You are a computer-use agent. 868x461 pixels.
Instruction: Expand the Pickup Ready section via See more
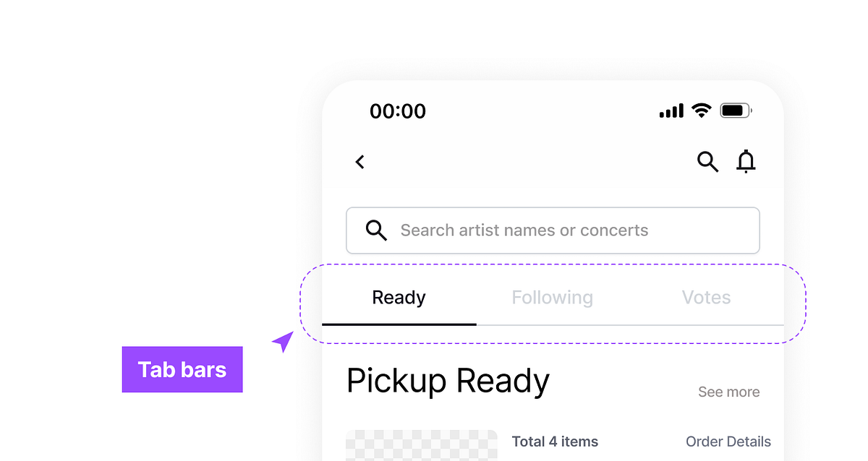point(728,392)
